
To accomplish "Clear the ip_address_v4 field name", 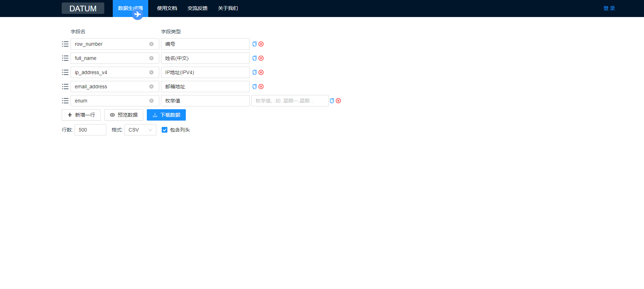I will coord(151,72).
